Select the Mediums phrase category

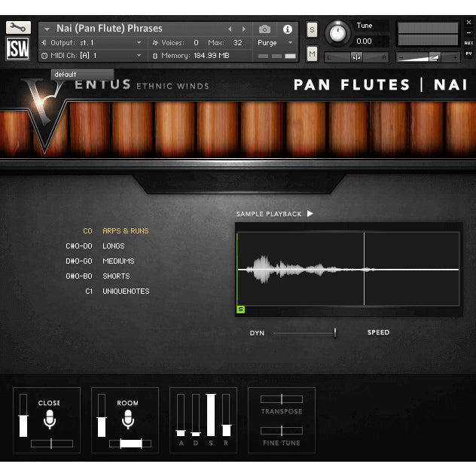[x=118, y=261]
